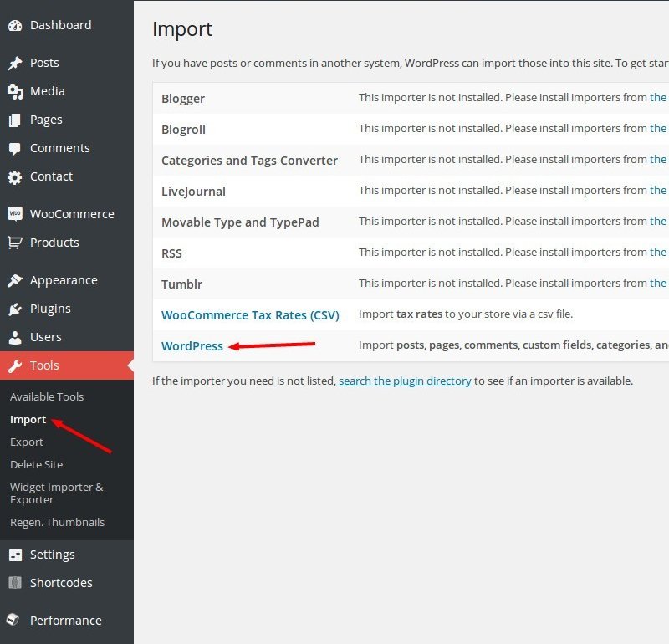This screenshot has height=644, width=669.
Task: Open Available Tools submenu item
Action: 47,397
